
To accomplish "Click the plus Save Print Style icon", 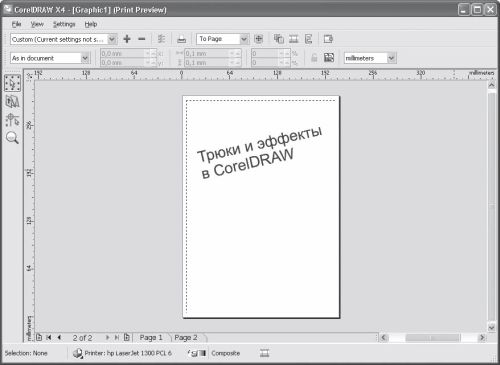I will tap(127, 39).
